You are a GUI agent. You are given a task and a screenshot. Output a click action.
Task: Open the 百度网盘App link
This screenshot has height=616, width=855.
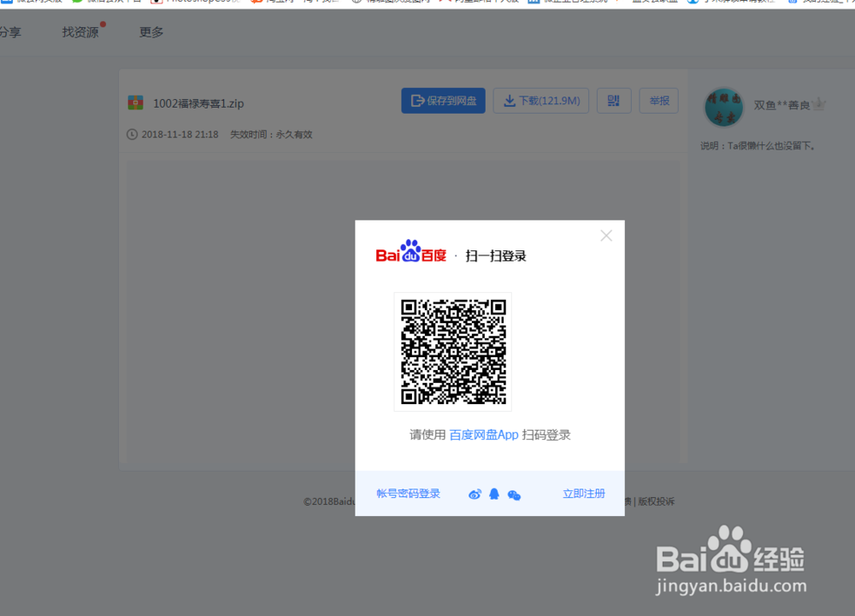click(484, 435)
